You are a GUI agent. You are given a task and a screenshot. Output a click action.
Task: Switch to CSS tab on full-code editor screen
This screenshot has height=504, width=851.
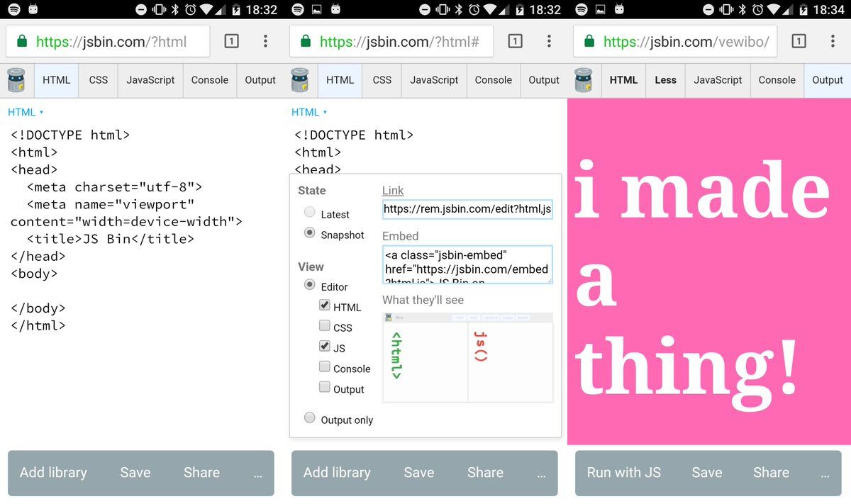tap(99, 80)
